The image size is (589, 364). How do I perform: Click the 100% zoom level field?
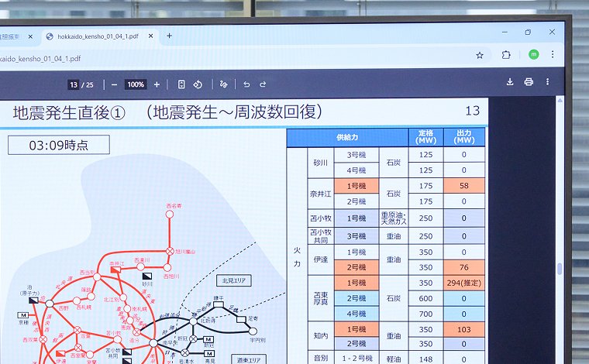coord(136,84)
